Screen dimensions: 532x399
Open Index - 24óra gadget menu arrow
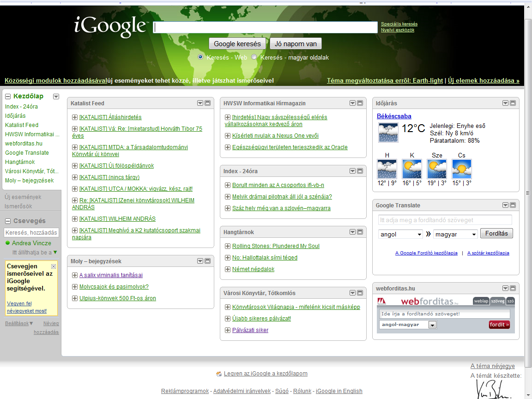tap(352, 171)
